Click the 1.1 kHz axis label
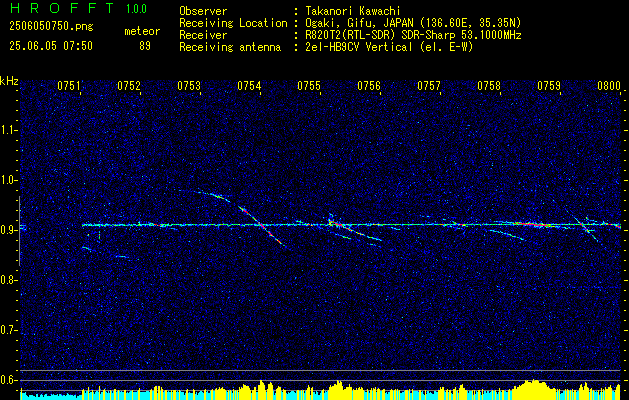629x400 pixels. pyautogui.click(x=8, y=130)
